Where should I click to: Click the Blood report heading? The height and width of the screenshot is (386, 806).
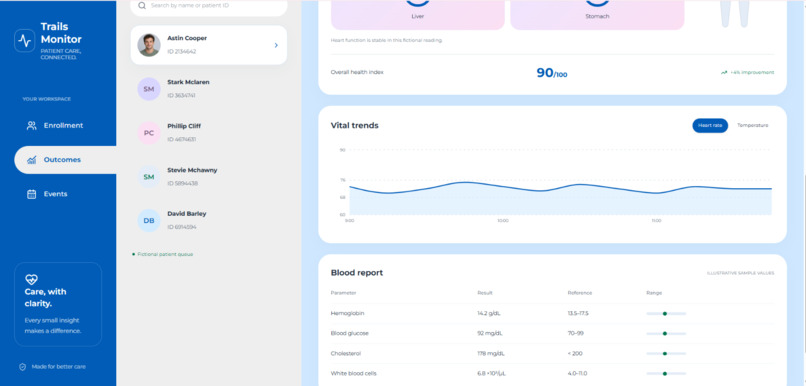tap(357, 273)
